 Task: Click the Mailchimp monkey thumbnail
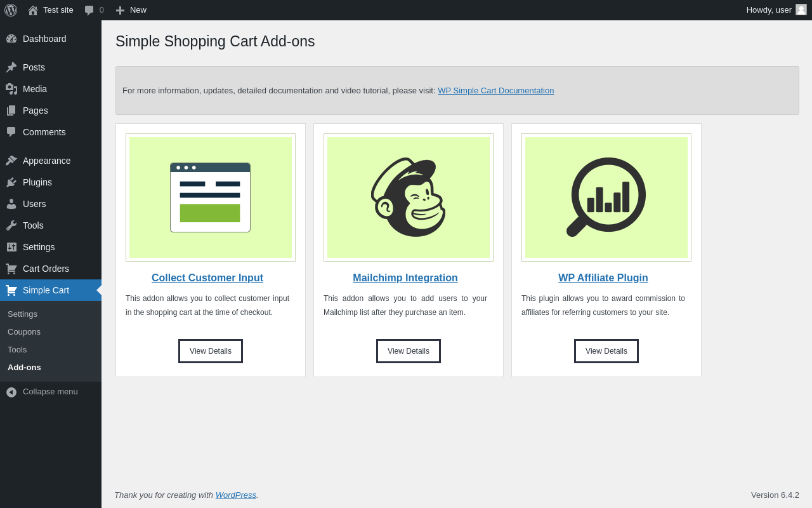point(409,197)
